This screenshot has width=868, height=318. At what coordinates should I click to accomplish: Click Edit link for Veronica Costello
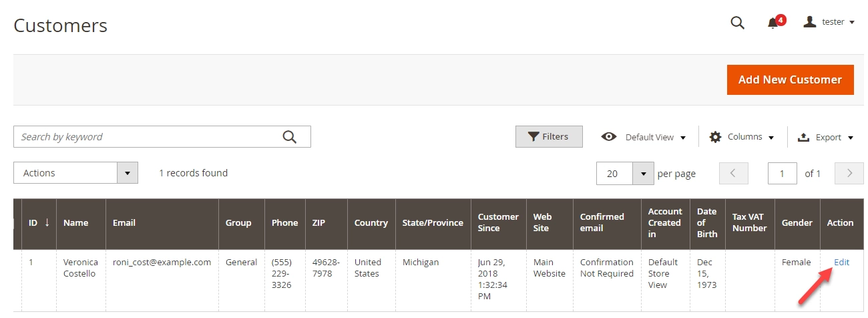[x=841, y=263]
